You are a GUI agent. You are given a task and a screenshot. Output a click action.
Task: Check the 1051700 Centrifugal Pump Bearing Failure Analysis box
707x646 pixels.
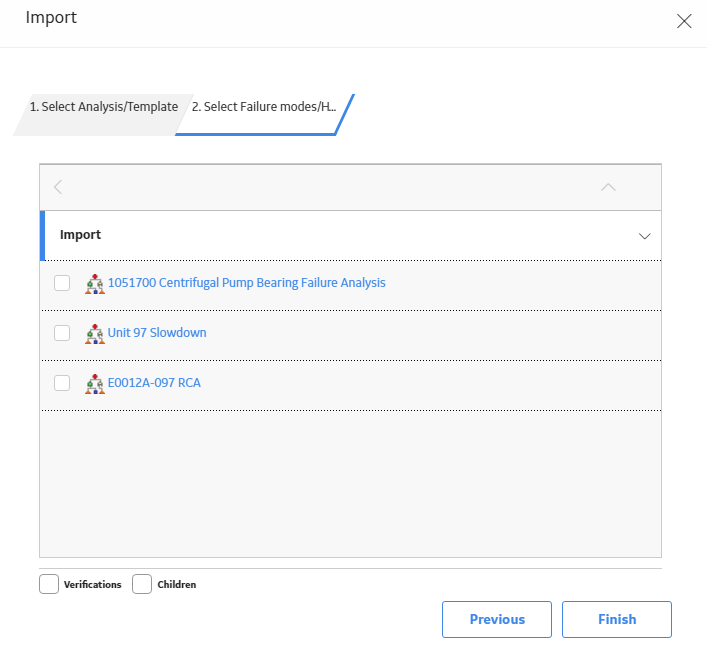click(62, 283)
